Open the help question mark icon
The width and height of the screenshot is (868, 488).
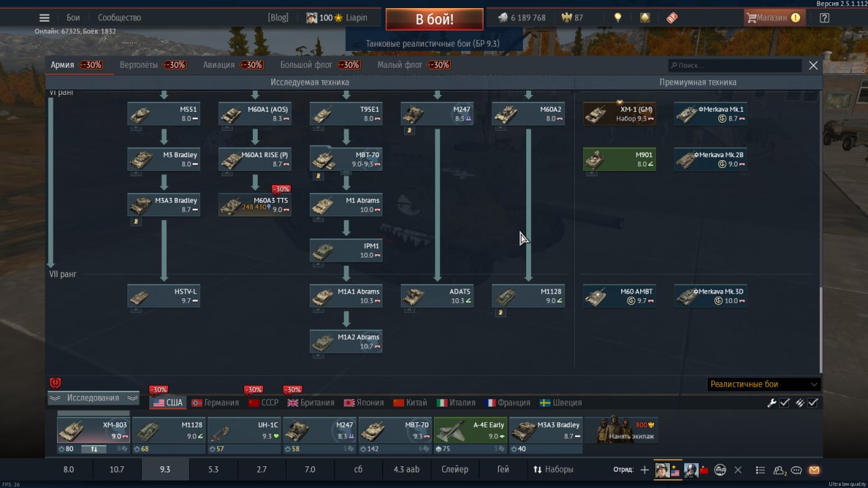click(x=825, y=18)
